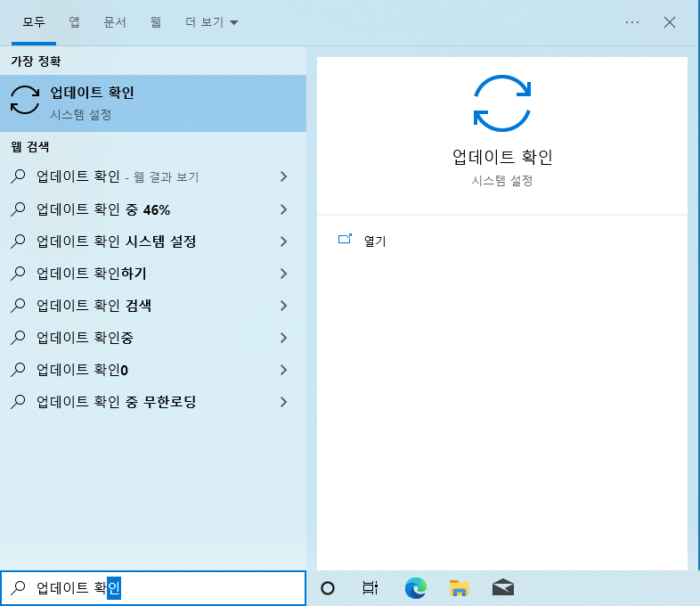Launch Microsoft Edge from the taskbar
Image resolution: width=700 pixels, height=606 pixels.
click(x=415, y=588)
